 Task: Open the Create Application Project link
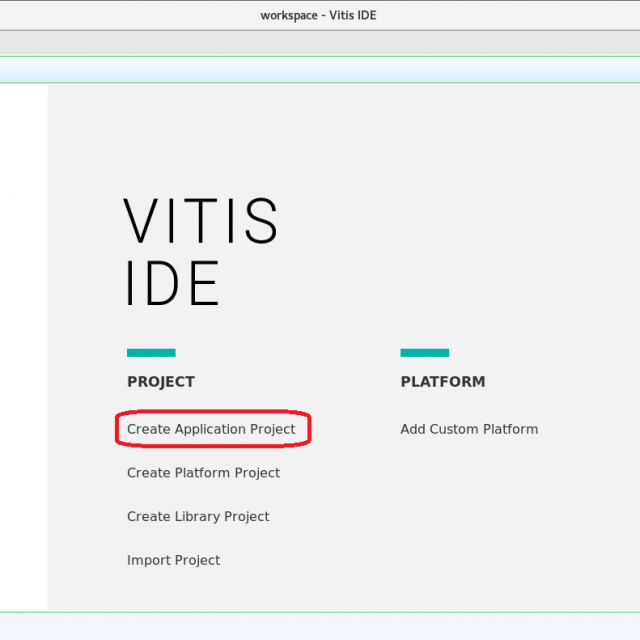point(211,429)
